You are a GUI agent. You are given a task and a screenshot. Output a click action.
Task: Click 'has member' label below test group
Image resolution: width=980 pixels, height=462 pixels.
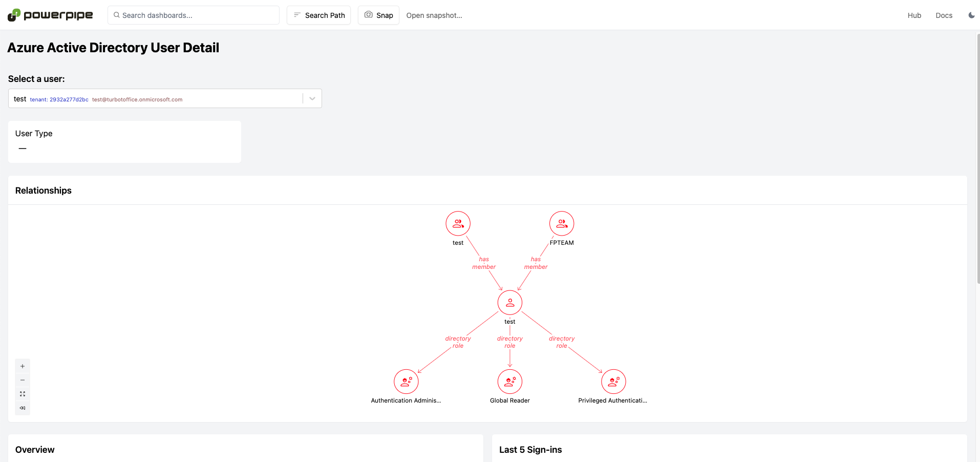pos(484,263)
